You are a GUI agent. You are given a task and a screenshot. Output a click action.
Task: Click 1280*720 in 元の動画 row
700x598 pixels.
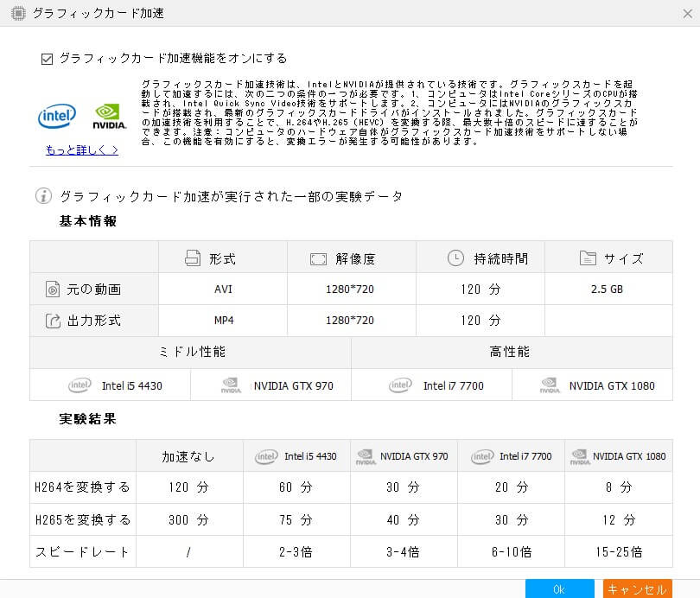(x=350, y=289)
